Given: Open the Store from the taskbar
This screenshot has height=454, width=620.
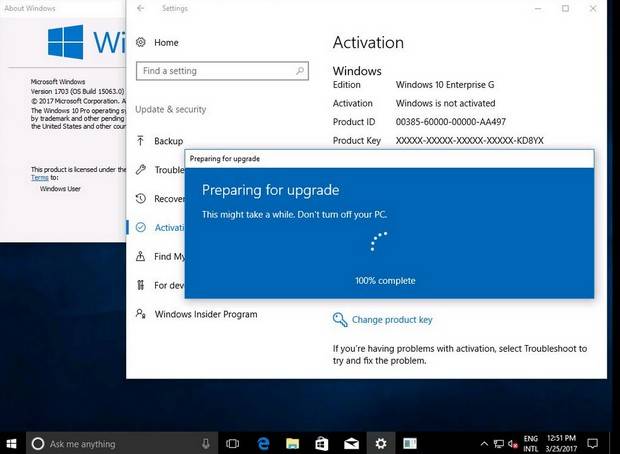Looking at the screenshot, I should [x=321, y=444].
